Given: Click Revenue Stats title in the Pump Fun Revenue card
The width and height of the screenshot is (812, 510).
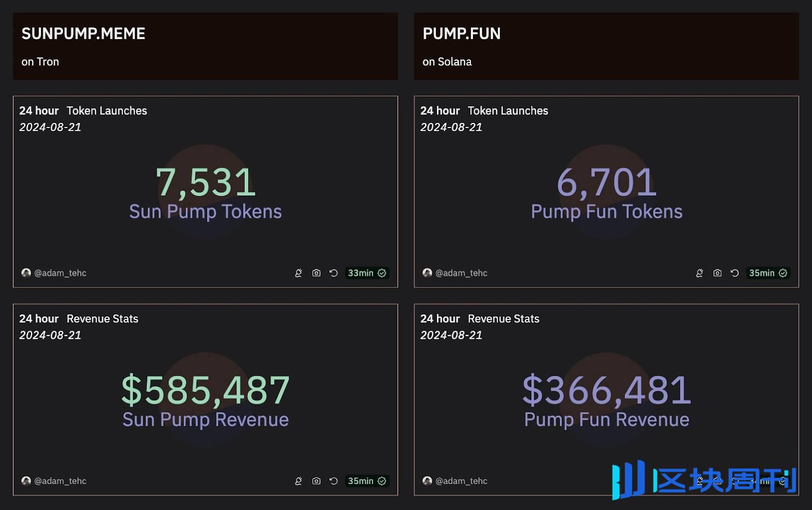Looking at the screenshot, I should point(503,318).
